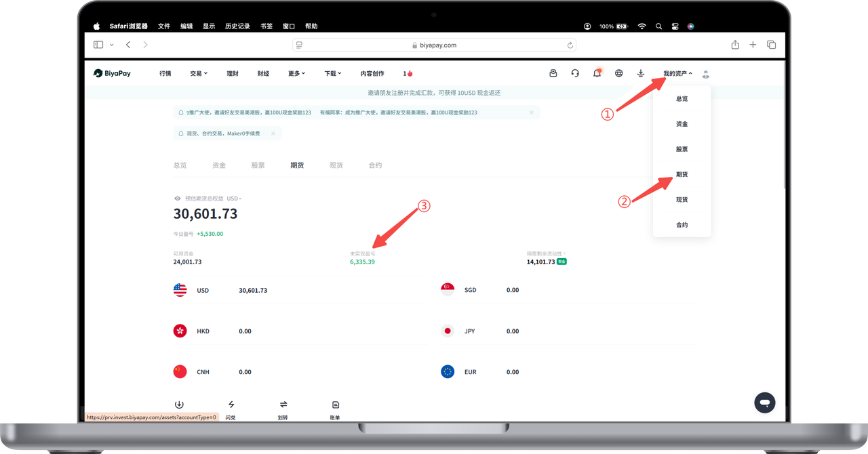This screenshot has height=454, width=868.
Task: Open the 账单 bill document icon
Action: tap(335, 405)
